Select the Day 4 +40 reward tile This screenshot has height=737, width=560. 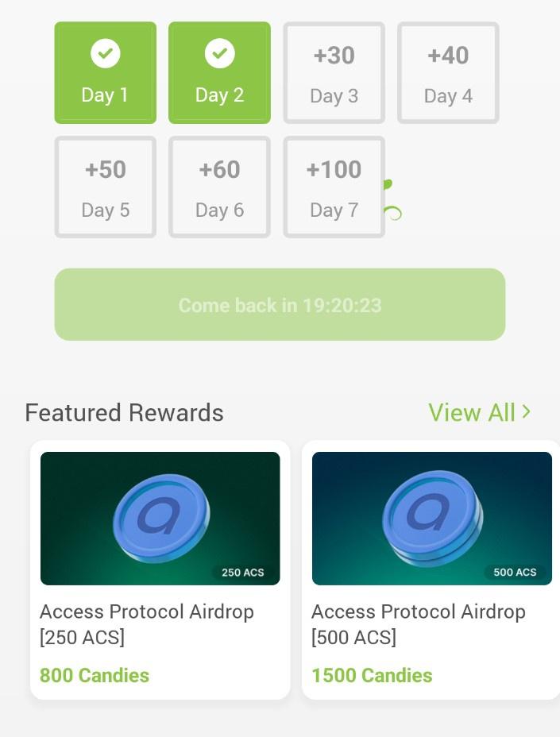448,73
